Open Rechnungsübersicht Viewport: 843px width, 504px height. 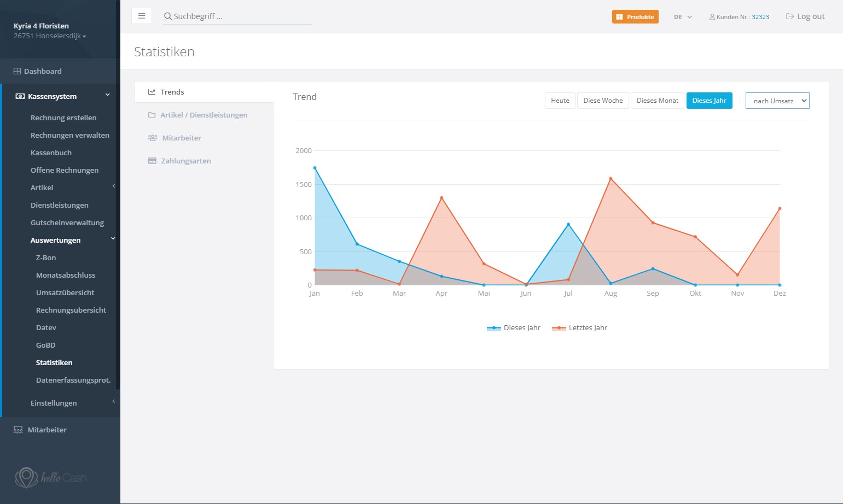71,310
